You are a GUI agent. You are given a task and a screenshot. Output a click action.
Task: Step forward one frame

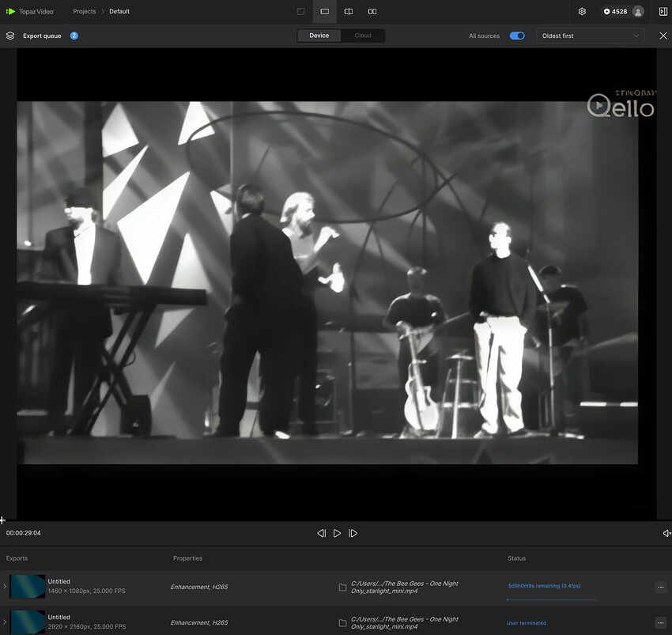point(353,533)
